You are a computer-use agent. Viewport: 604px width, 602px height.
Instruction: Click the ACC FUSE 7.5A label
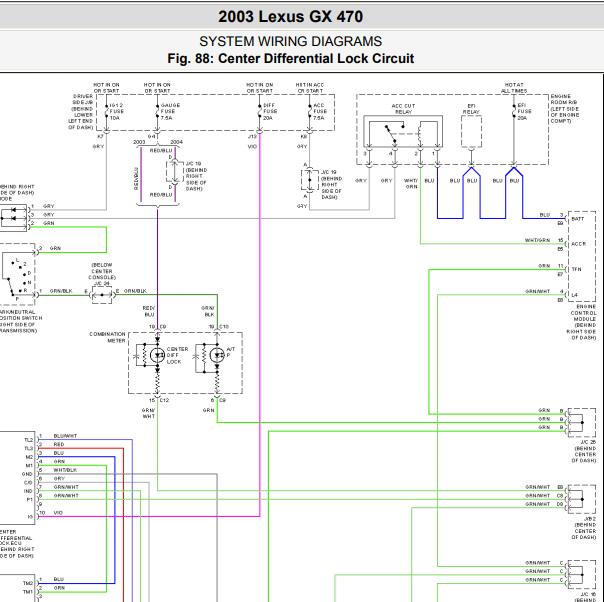coord(320,111)
